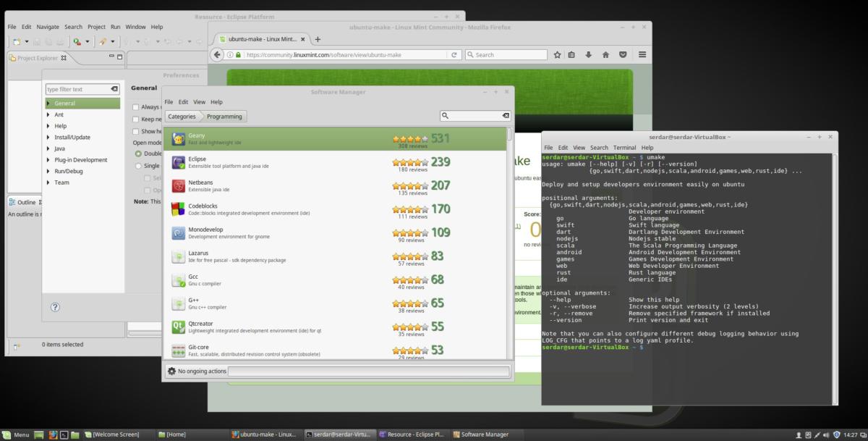
Task: Click the Firefox Search box
Action: 506,54
